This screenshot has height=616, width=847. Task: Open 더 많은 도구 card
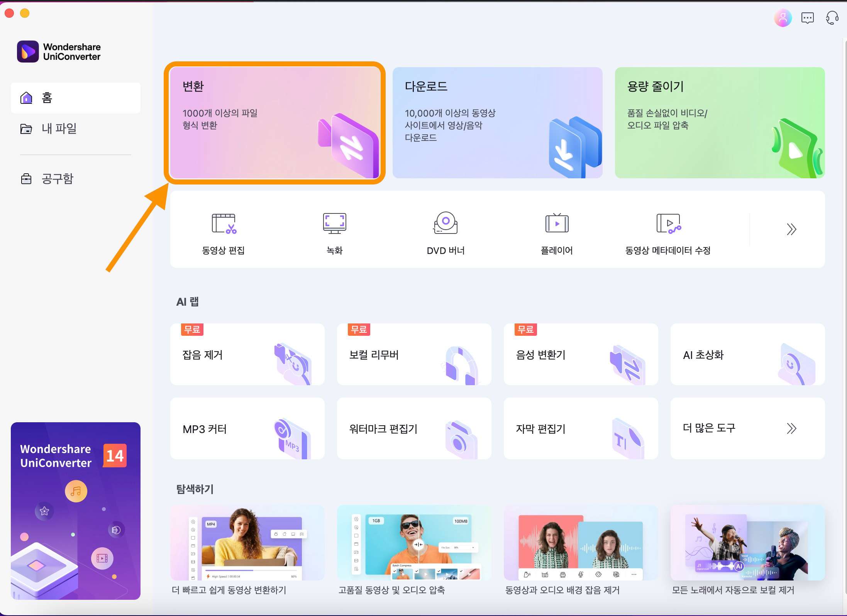tap(747, 428)
